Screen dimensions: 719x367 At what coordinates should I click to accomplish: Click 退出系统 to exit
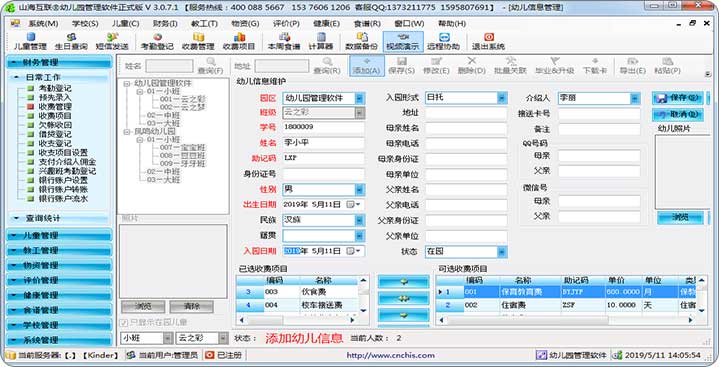click(x=489, y=41)
